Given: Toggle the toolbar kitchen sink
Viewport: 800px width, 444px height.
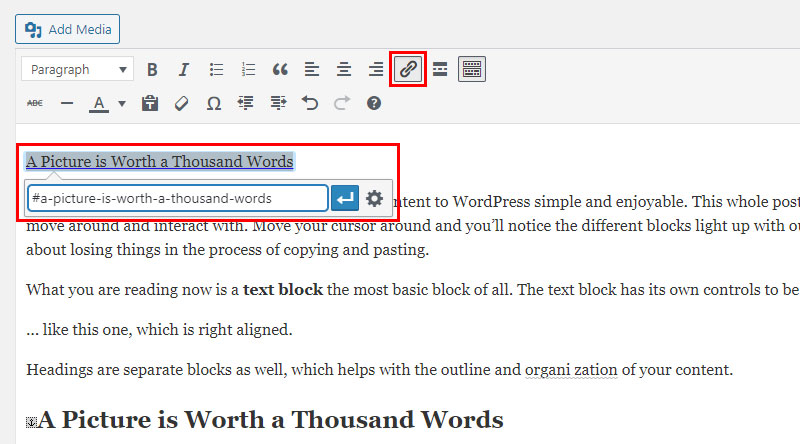Looking at the screenshot, I should (472, 69).
